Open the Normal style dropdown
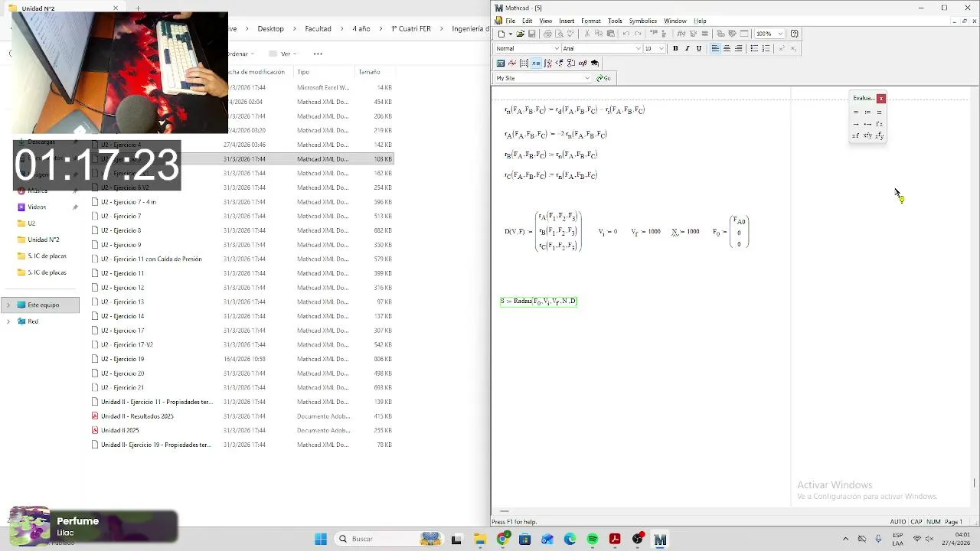980x551 pixels. tap(557, 48)
